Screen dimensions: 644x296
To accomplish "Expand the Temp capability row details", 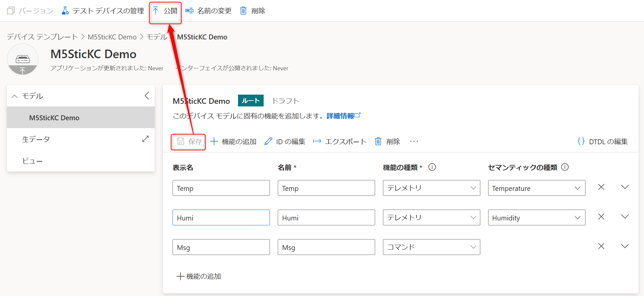I will (x=625, y=187).
